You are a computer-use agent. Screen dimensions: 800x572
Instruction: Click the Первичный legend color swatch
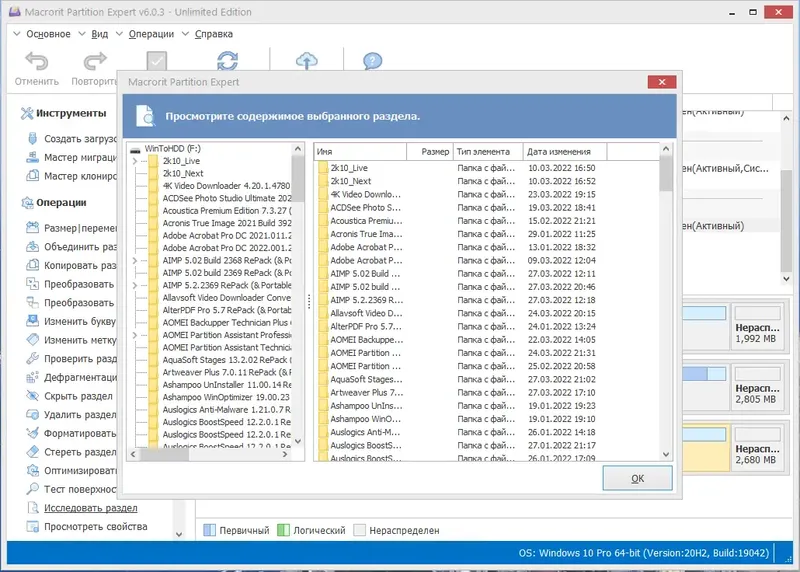click(209, 530)
